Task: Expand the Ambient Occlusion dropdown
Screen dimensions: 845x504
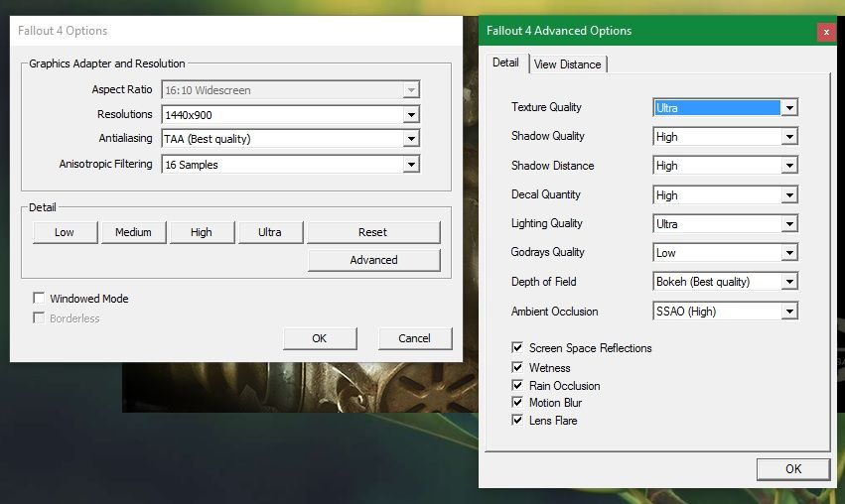Action: pyautogui.click(x=725, y=312)
